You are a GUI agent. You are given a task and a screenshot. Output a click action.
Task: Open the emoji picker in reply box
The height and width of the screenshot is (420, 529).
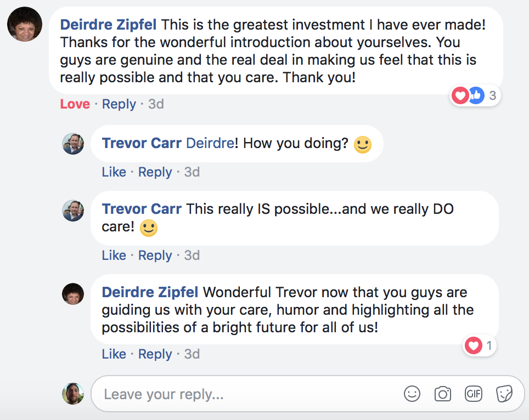click(412, 394)
